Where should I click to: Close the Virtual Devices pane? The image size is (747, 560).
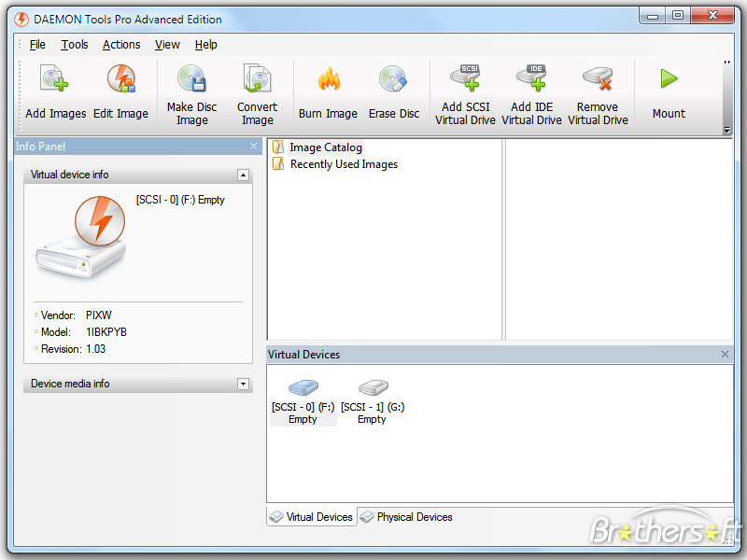coord(725,355)
